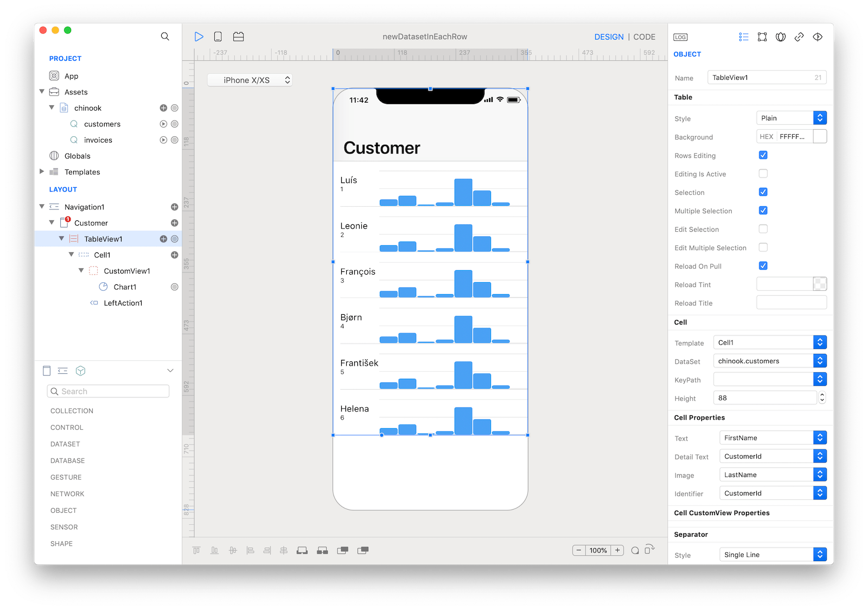Image resolution: width=868 pixels, height=610 pixels.
Task: Show the object properties inspector icon
Action: (744, 37)
